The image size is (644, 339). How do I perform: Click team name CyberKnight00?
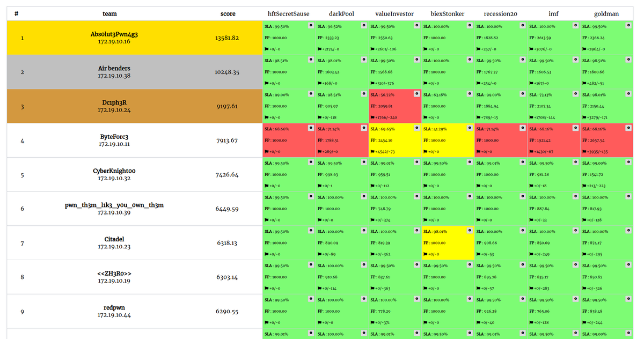click(x=114, y=171)
